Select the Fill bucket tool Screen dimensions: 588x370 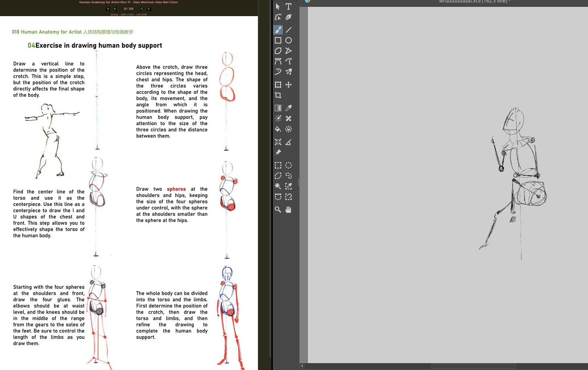278,129
